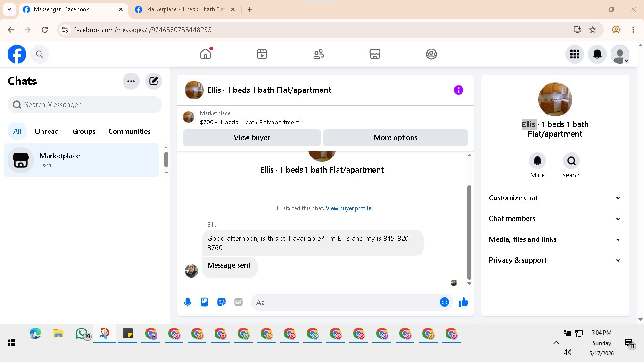Focus the Search Messenger field
The width and height of the screenshot is (644, 362).
click(x=85, y=105)
